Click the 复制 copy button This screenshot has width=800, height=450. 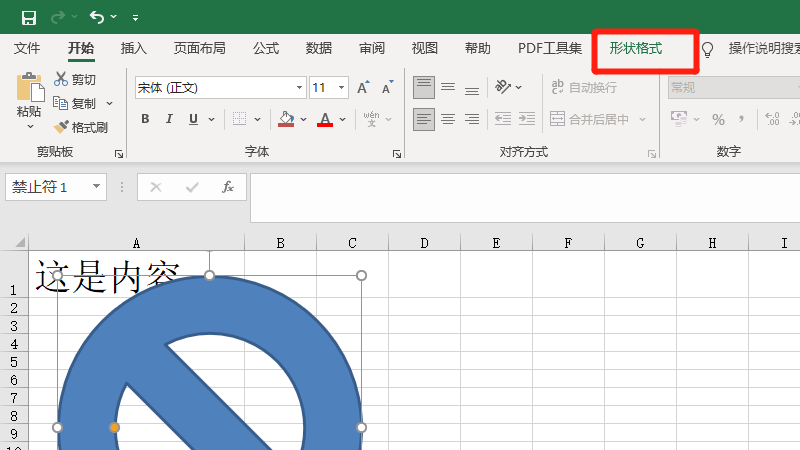click(x=76, y=103)
